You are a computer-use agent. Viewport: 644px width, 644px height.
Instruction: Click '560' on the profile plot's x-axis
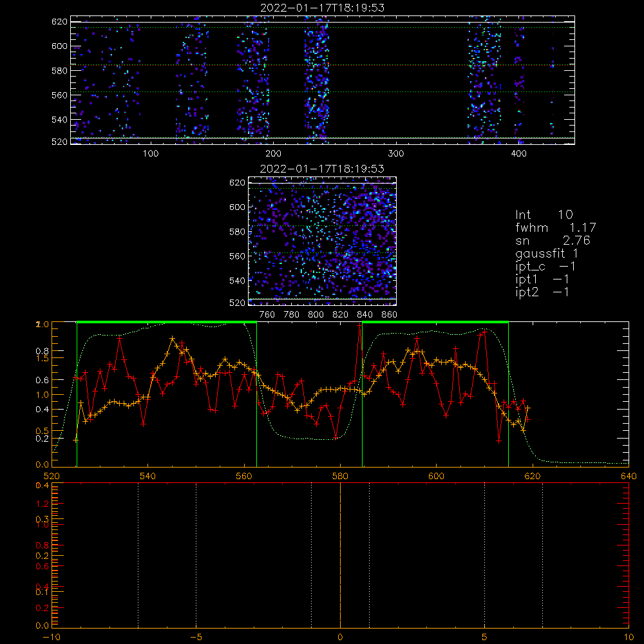click(244, 476)
